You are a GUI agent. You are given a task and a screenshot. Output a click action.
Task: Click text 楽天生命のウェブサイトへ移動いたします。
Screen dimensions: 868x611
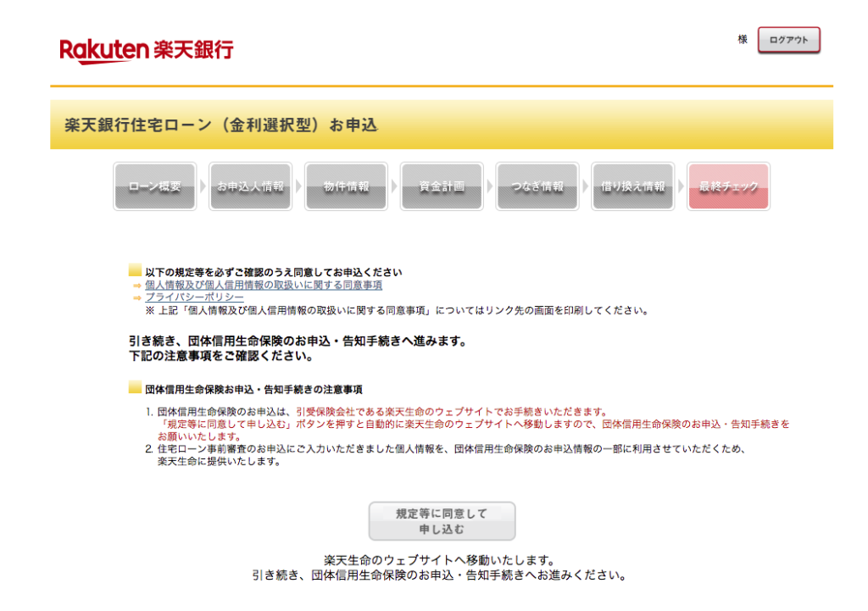click(440, 560)
